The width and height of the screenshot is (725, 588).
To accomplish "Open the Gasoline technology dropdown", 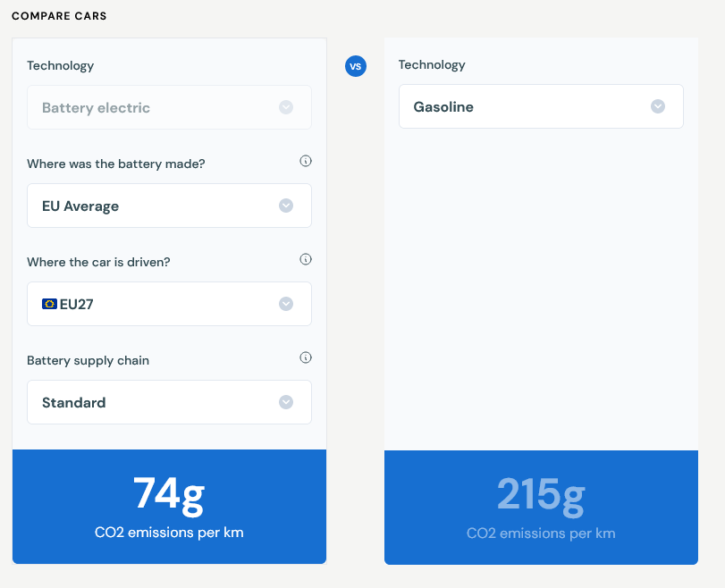I will pyautogui.click(x=541, y=106).
